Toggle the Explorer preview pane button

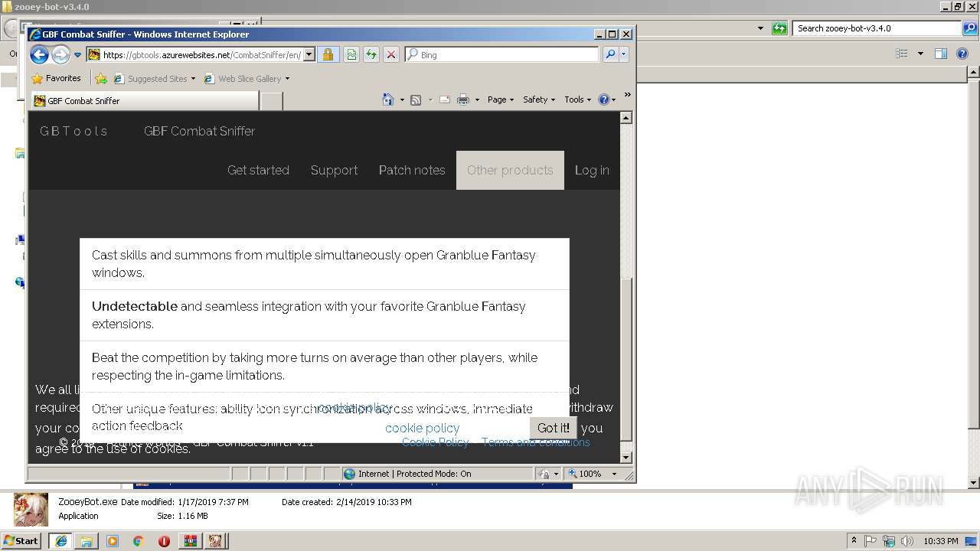point(941,54)
